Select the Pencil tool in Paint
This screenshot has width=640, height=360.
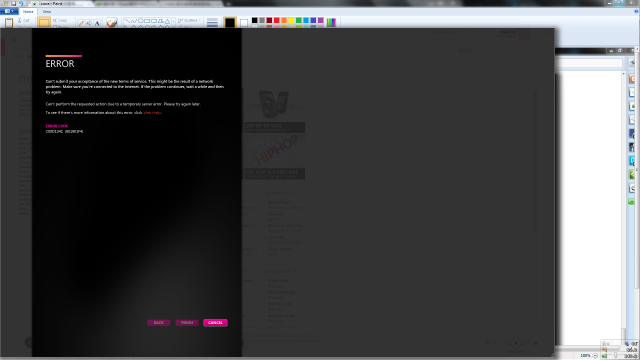[81, 23]
